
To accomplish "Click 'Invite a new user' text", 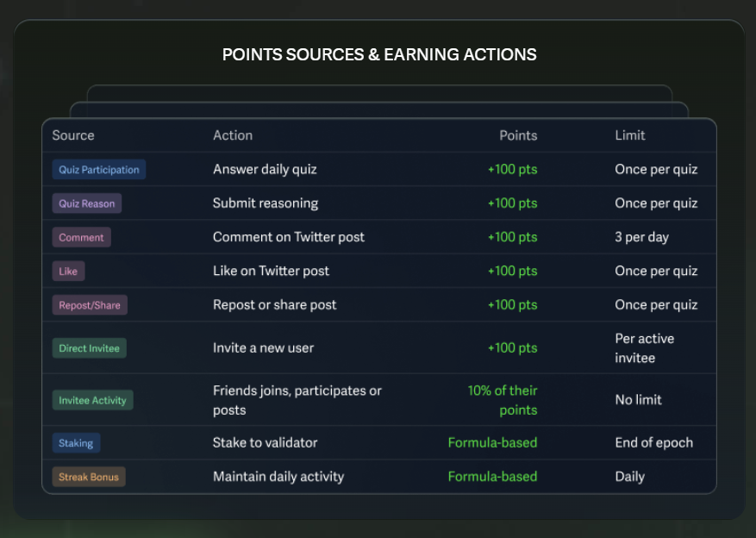I will 263,348.
